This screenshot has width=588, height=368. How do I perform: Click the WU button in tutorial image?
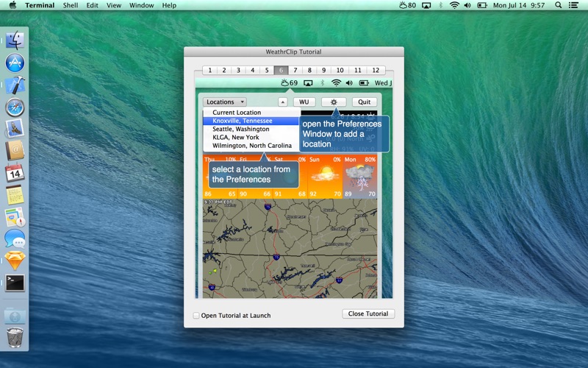304,102
